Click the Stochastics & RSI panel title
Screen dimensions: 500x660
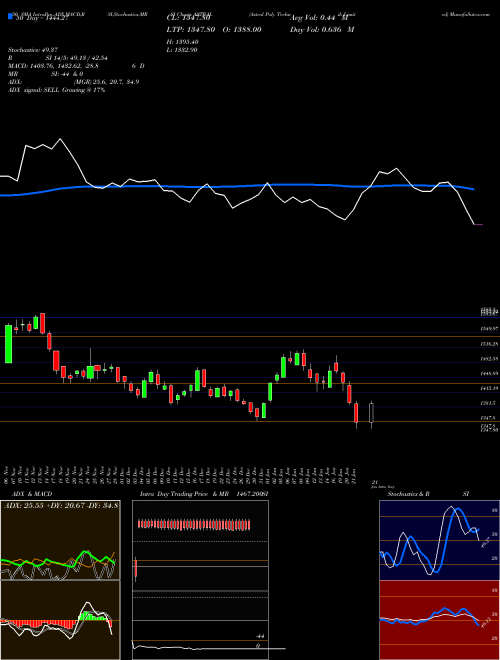tap(428, 494)
